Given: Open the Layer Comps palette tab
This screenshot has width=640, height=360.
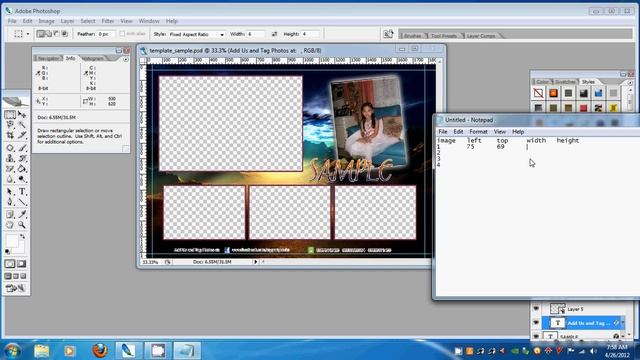Looking at the screenshot, I should (x=481, y=36).
